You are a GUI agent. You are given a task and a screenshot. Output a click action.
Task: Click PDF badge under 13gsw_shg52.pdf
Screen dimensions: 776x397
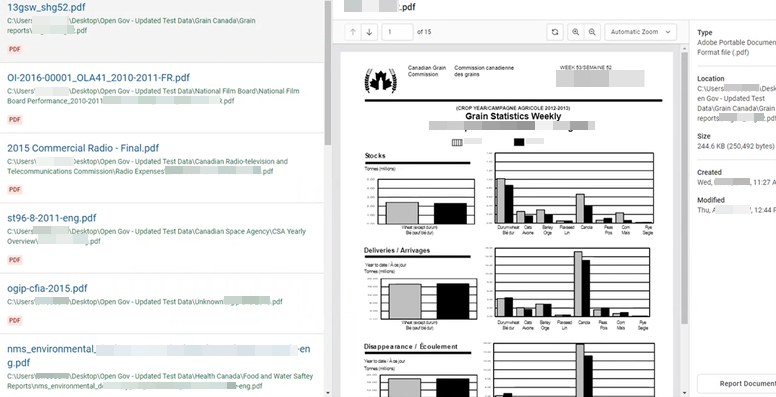(15, 50)
